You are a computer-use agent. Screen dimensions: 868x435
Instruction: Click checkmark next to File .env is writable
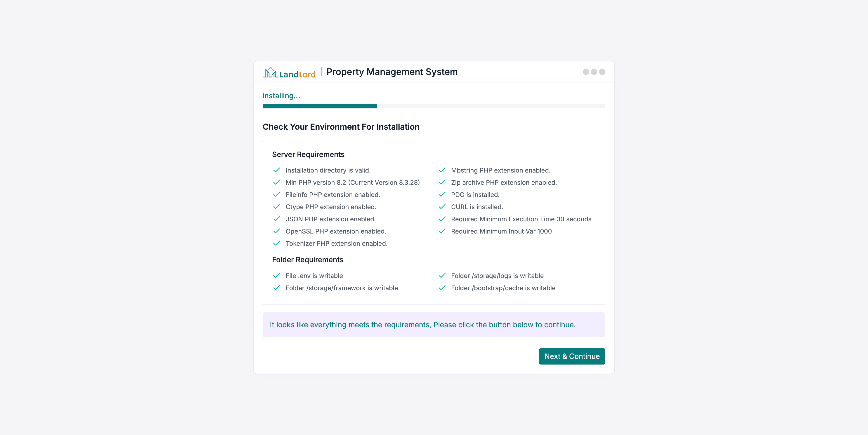pyautogui.click(x=277, y=275)
